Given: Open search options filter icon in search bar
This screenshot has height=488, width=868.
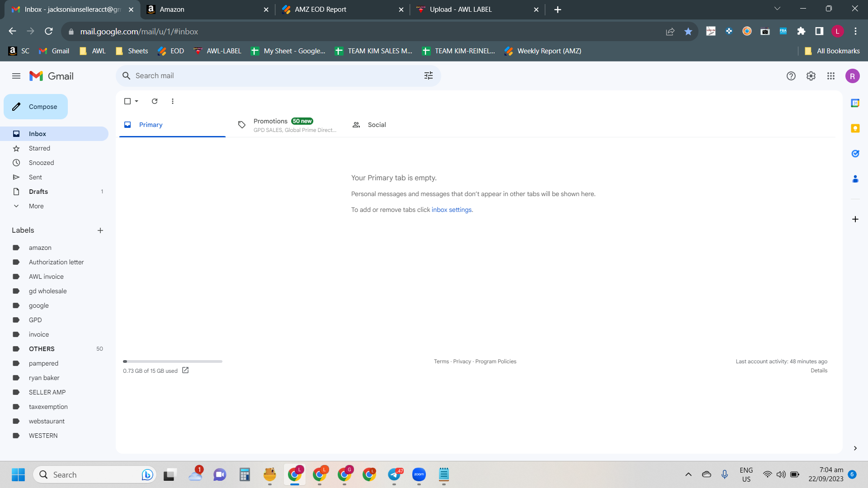Looking at the screenshot, I should click(x=429, y=75).
